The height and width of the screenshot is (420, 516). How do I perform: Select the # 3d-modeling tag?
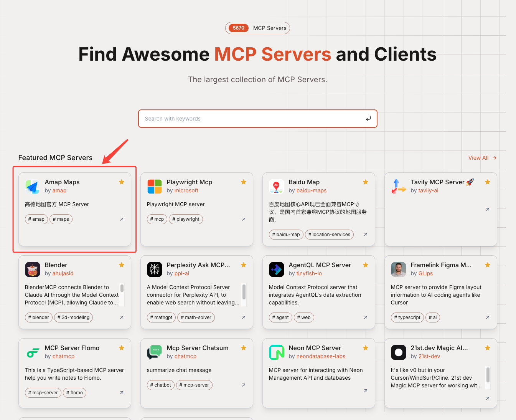point(73,317)
